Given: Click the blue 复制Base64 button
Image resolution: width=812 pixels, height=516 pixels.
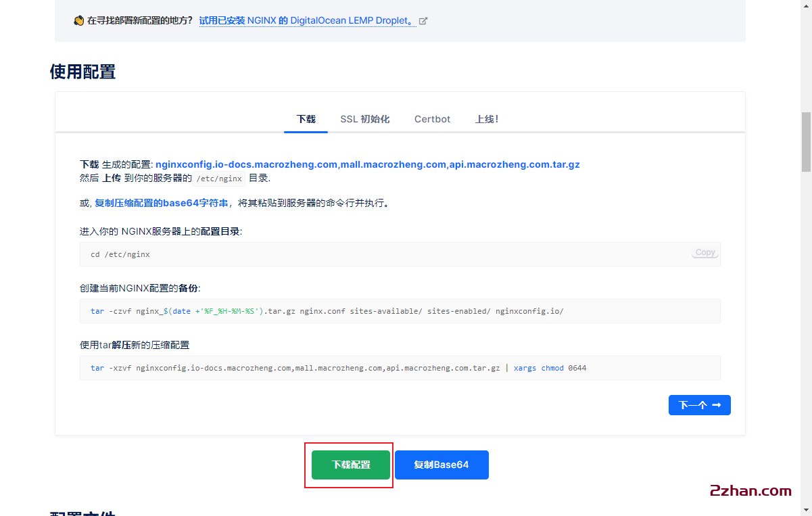Looking at the screenshot, I should (441, 465).
